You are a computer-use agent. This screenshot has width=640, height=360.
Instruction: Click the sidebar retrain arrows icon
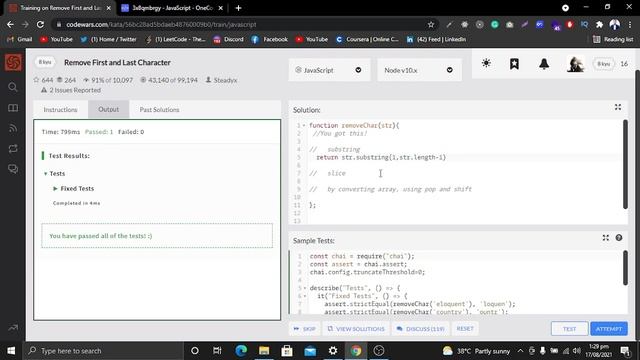click(13, 149)
